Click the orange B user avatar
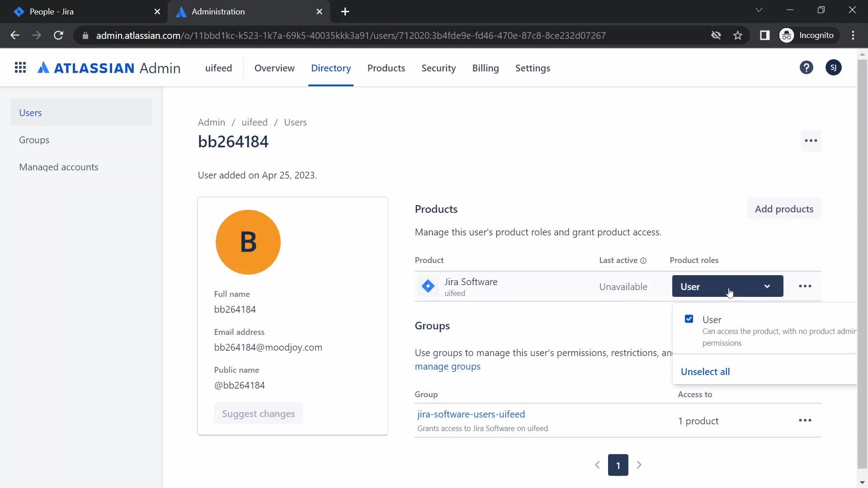 point(248,242)
